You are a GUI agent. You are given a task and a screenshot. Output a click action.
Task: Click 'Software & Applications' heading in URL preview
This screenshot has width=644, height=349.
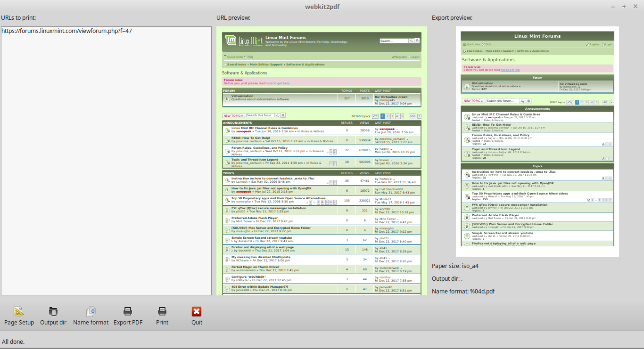[244, 73]
